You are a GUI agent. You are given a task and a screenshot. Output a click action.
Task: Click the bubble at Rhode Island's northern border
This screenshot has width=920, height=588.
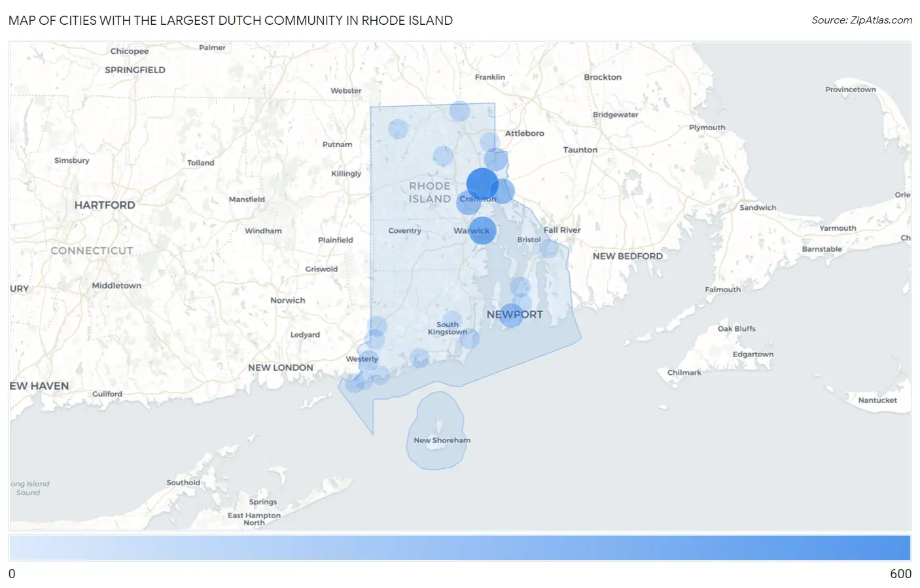pyautogui.click(x=459, y=111)
